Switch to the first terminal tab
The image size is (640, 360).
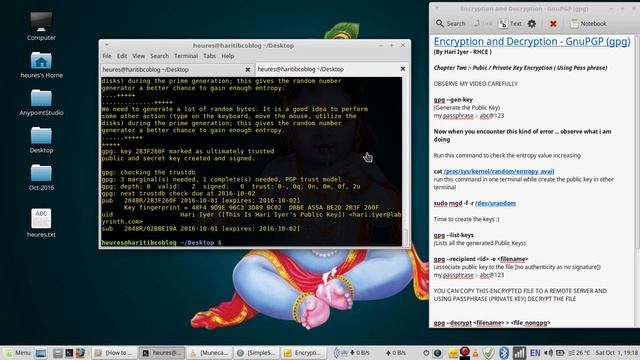[177, 70]
